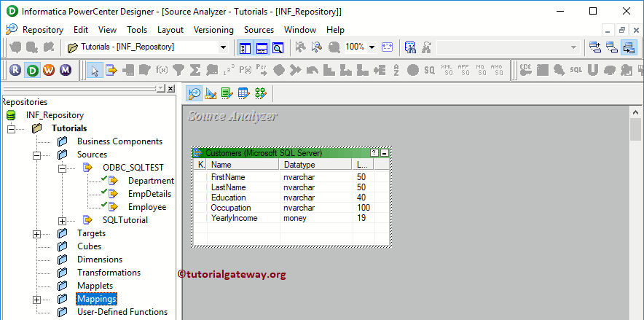
Task: Click the greyed A-Z sorter icon
Action: (x=396, y=70)
